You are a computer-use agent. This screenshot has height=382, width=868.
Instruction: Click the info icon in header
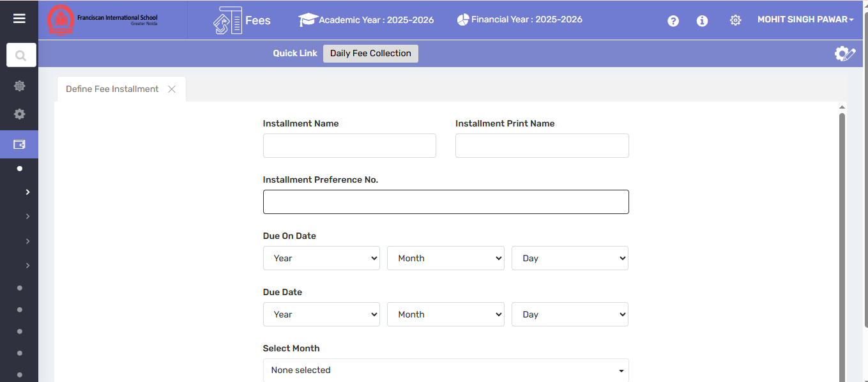coord(702,21)
